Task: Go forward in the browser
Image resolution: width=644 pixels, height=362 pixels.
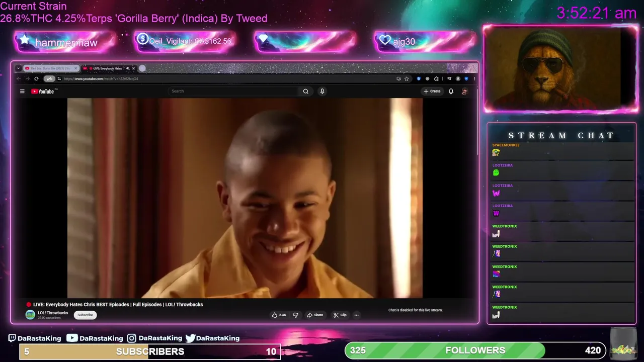Action: click(x=28, y=78)
